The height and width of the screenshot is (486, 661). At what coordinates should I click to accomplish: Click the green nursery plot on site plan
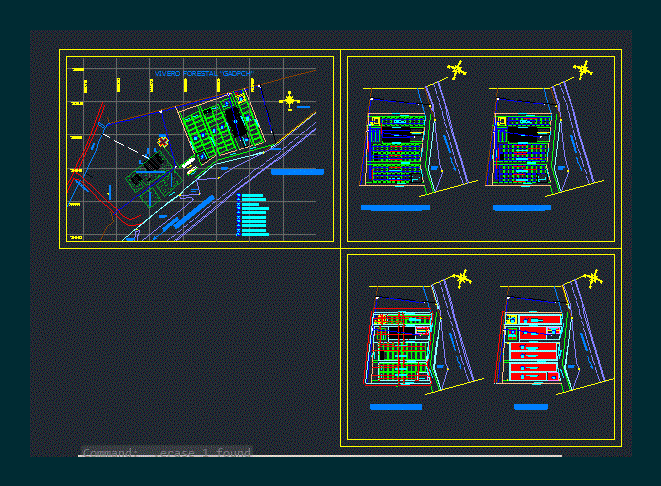coord(218,127)
